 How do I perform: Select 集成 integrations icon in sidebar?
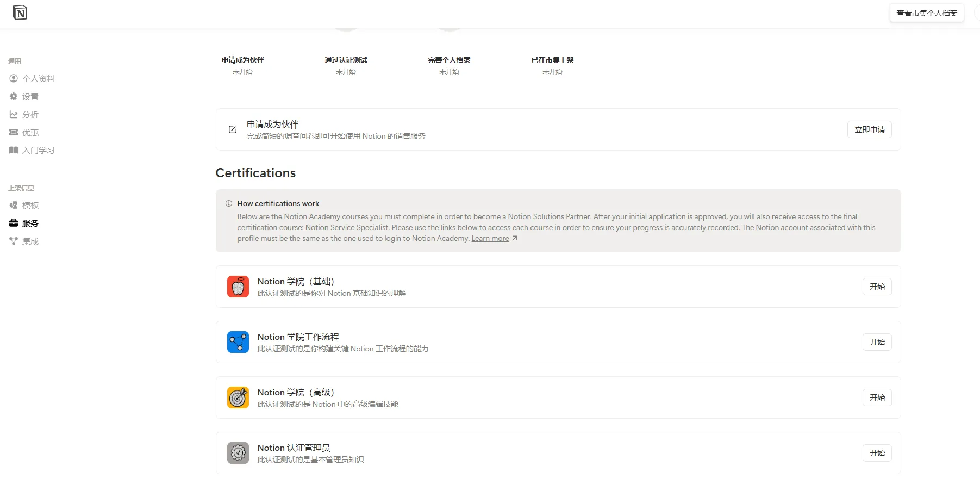14,241
